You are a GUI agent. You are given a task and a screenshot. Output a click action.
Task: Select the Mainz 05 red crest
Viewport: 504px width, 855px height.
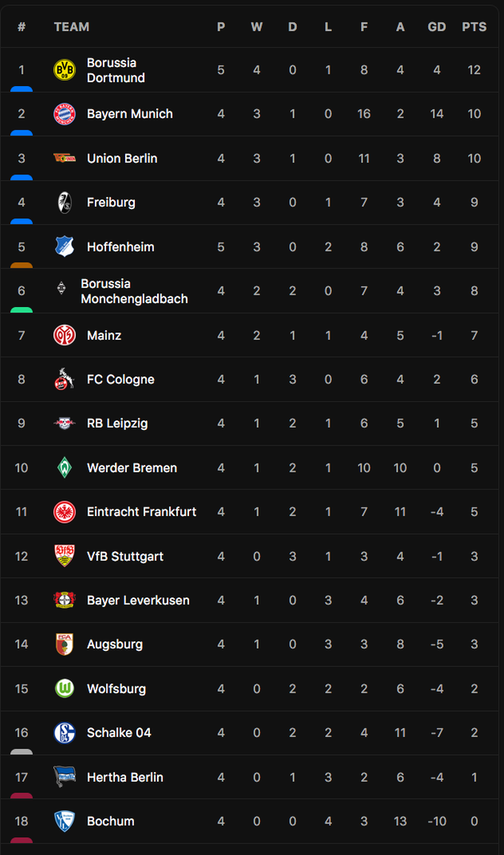(64, 334)
